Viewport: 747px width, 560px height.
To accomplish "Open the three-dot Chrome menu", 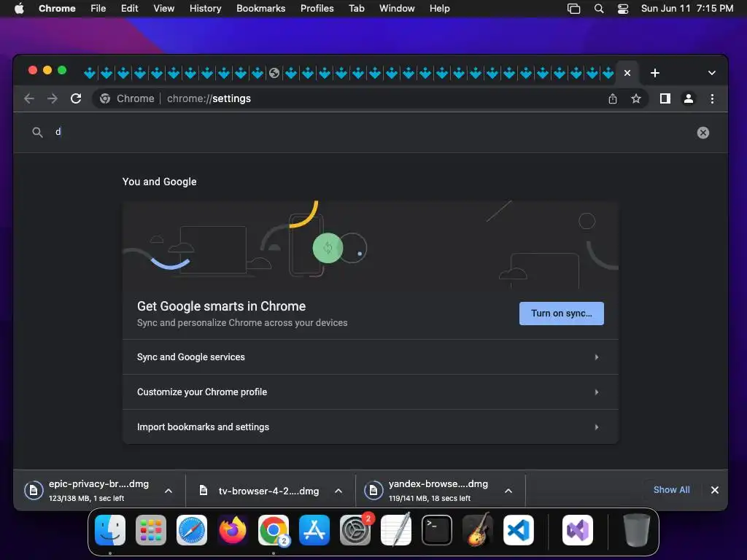I will click(712, 98).
